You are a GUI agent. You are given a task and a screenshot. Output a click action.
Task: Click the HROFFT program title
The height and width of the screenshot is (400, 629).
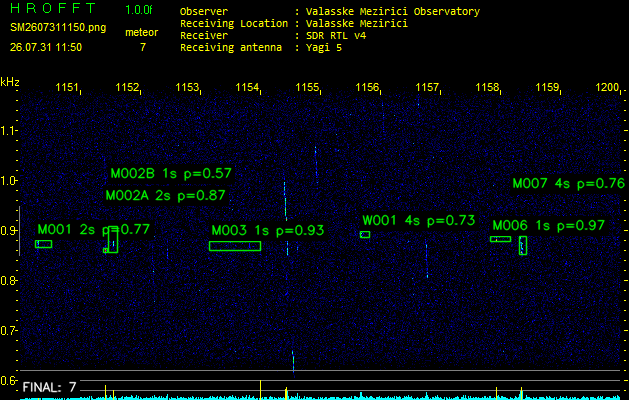(x=53, y=8)
